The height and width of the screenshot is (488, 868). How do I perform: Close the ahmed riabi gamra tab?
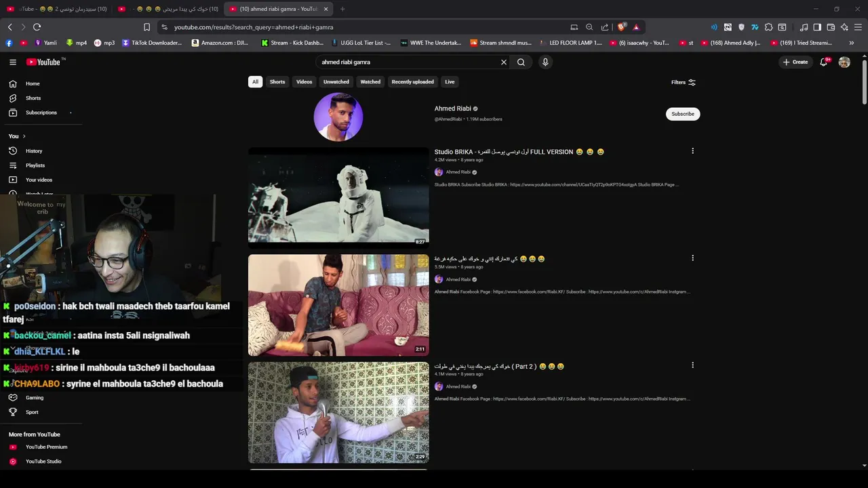coord(325,9)
